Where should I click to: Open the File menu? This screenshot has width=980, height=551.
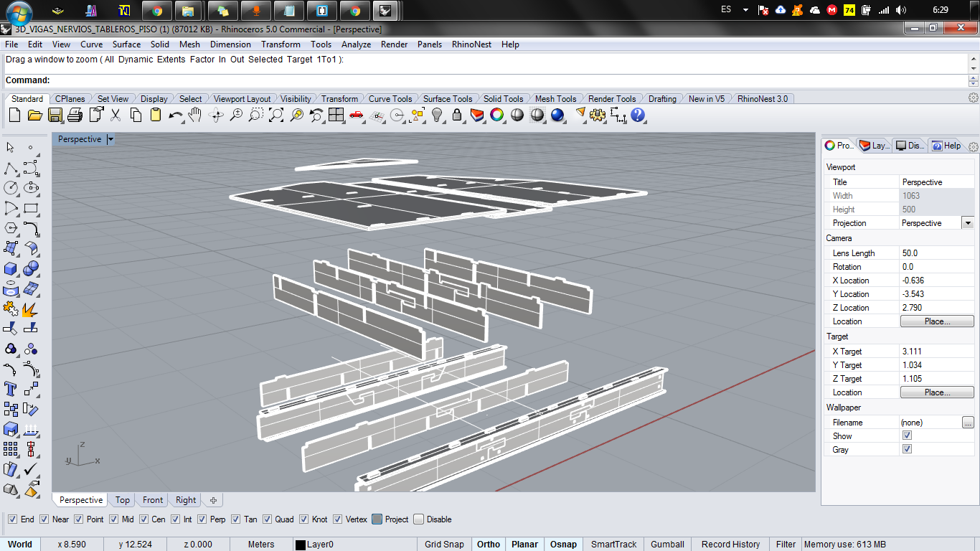[x=11, y=44]
